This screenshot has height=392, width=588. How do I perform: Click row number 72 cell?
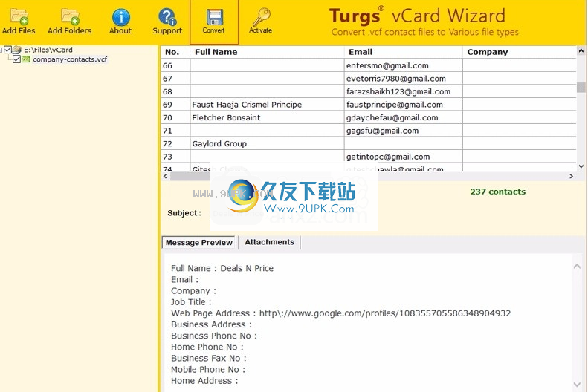point(175,144)
